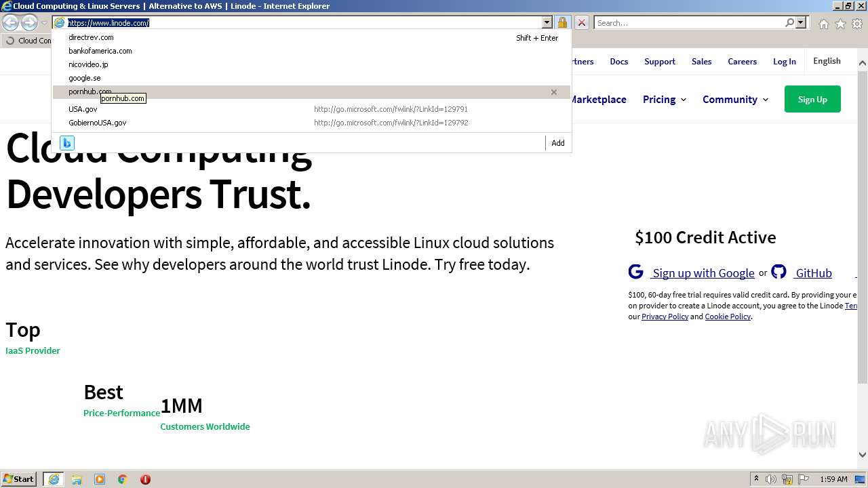Open the Windows Start menu
The height and width of the screenshot is (488, 868).
click(x=19, y=479)
